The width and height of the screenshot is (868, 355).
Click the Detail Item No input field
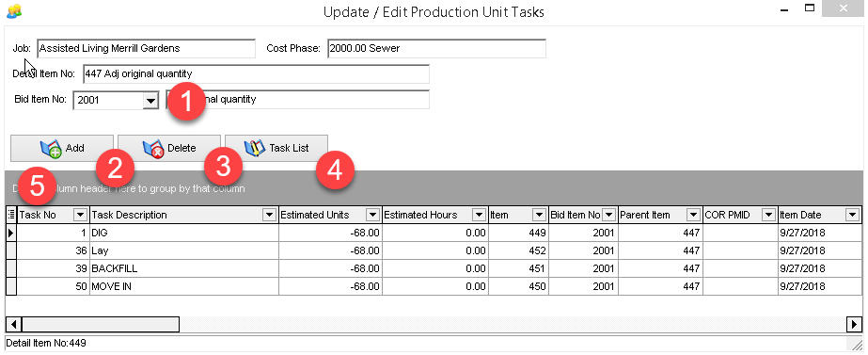256,73
